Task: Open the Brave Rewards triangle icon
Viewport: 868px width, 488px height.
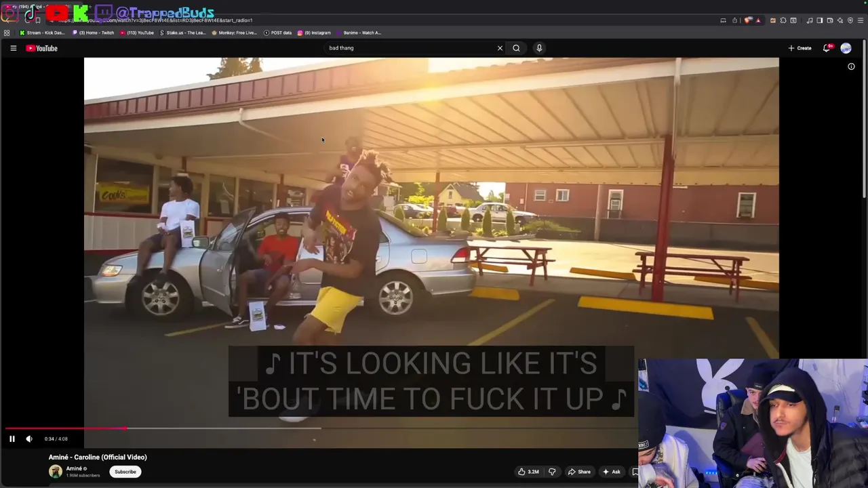Action: (758, 20)
